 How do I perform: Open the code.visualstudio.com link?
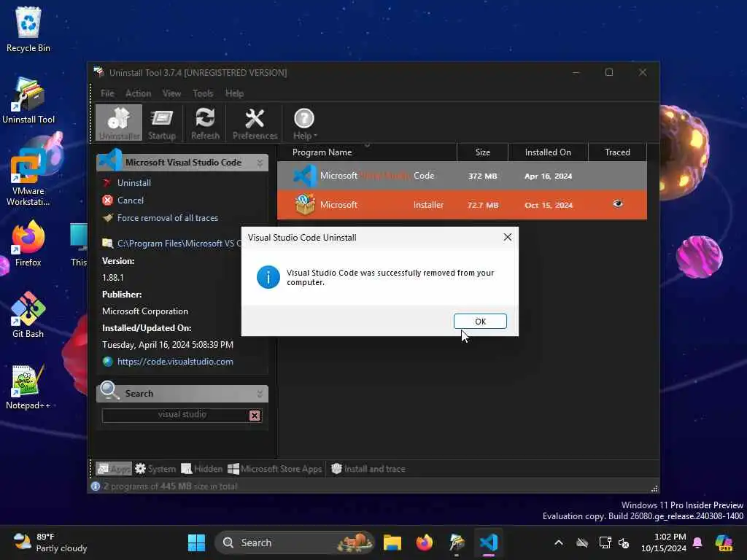pos(175,362)
